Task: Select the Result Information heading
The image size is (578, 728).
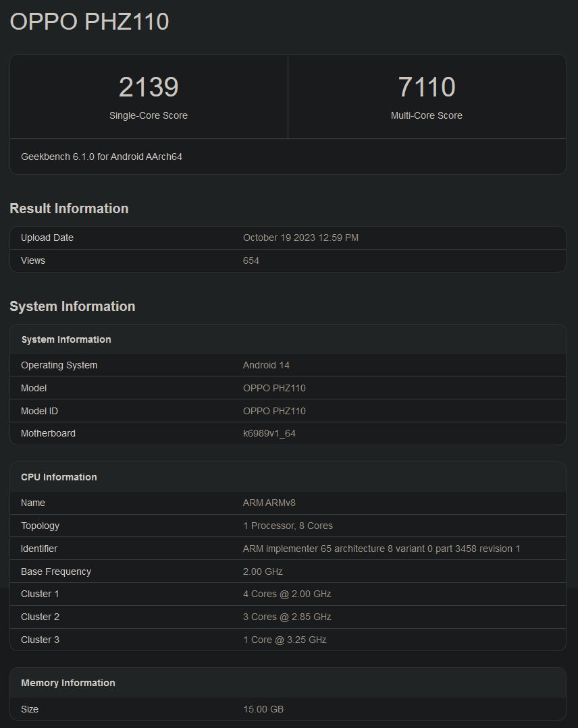Action: [x=69, y=208]
